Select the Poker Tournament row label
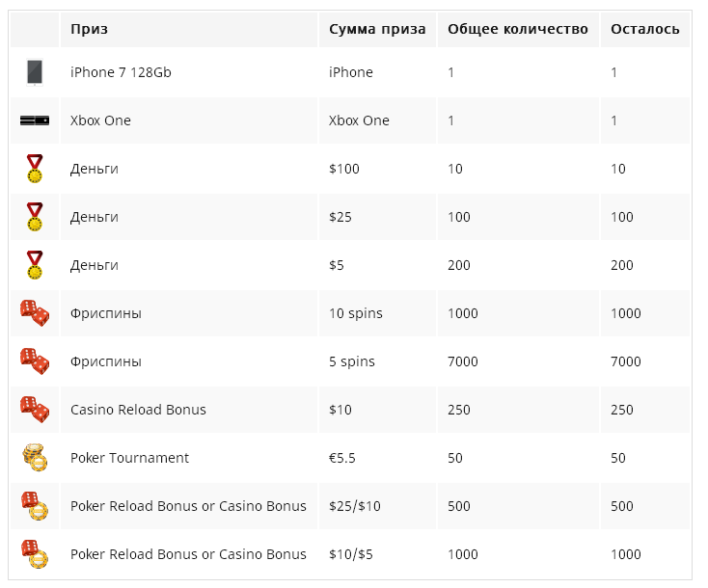708x588 pixels. point(129,458)
